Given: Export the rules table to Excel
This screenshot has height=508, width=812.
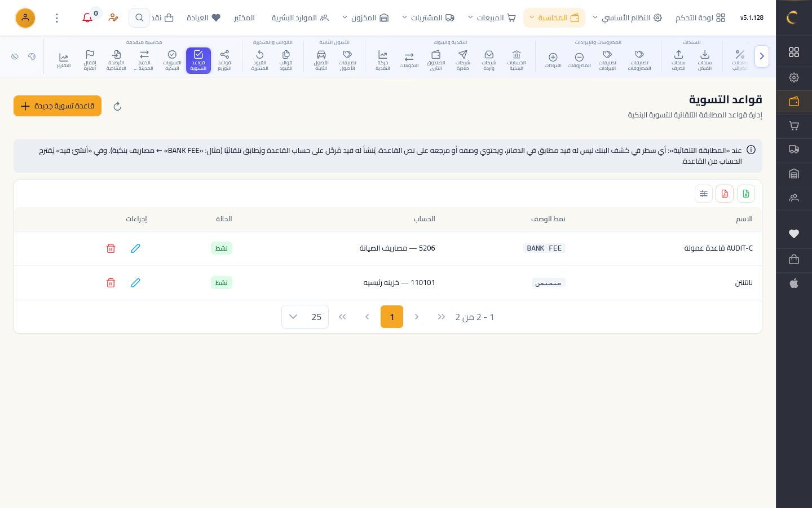Looking at the screenshot, I should pos(745,194).
